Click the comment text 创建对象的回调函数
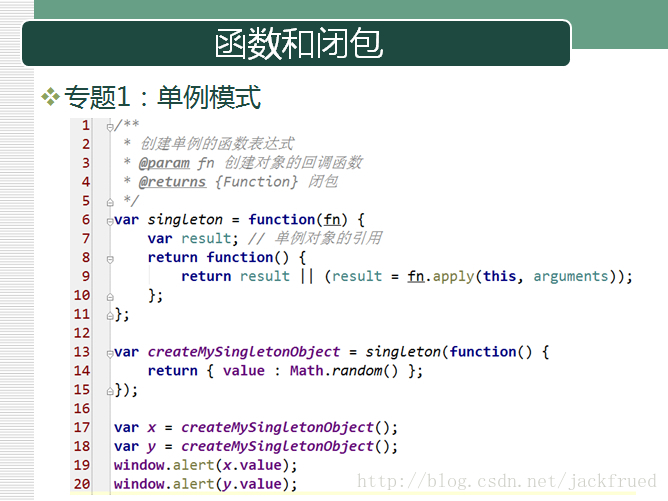 coord(293,162)
